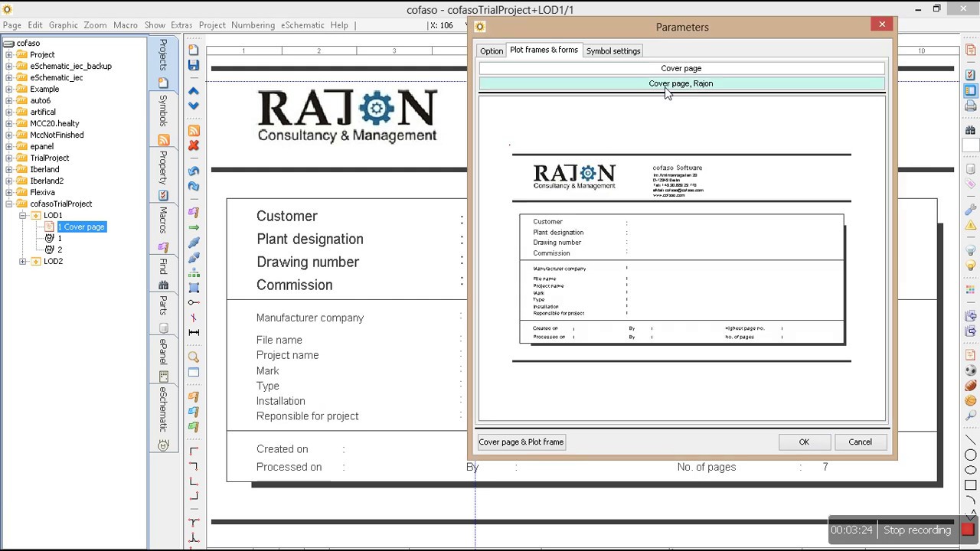980x551 pixels.
Task: Select the Plot frames & forms tab
Action: click(x=544, y=50)
